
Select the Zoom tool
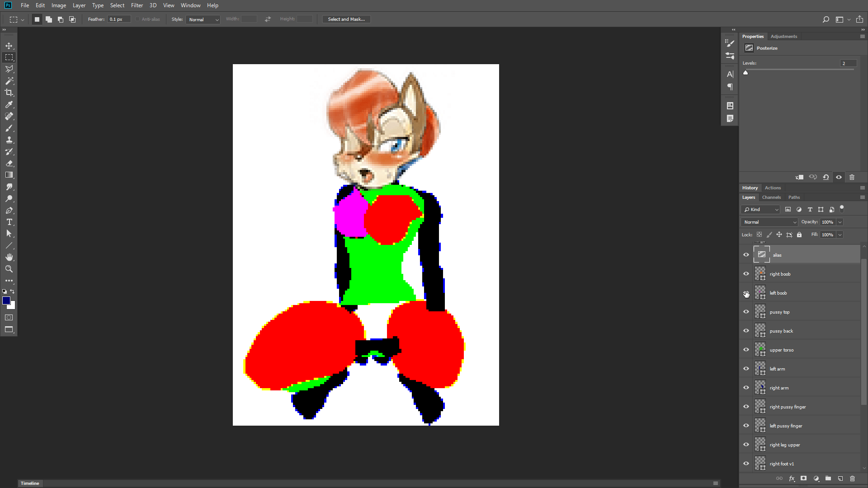click(9, 269)
